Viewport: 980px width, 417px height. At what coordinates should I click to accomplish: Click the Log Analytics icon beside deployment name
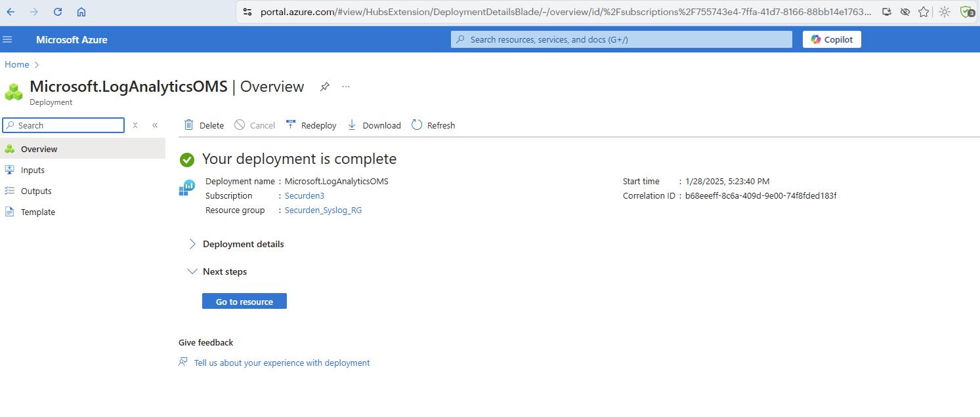click(x=187, y=188)
